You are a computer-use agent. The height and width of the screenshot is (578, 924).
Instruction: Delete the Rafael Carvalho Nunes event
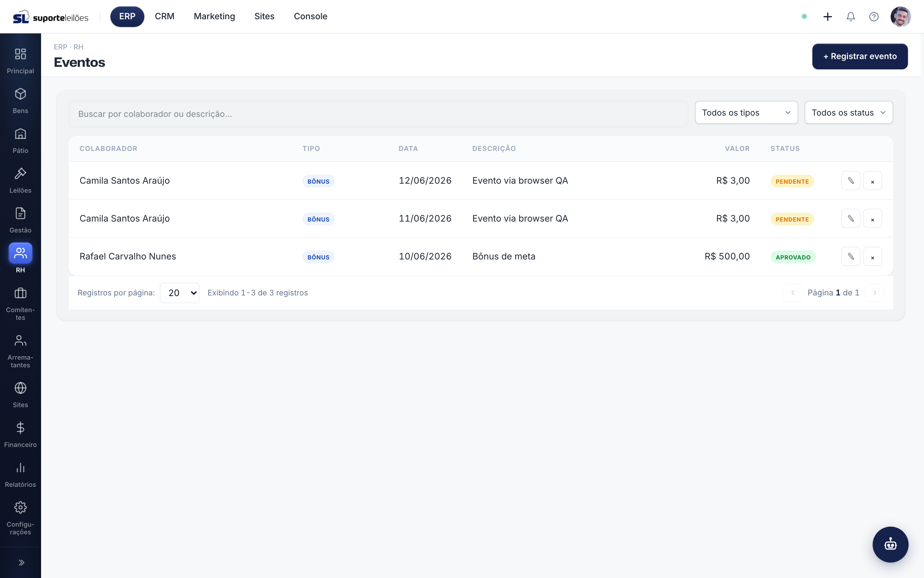[x=872, y=256]
